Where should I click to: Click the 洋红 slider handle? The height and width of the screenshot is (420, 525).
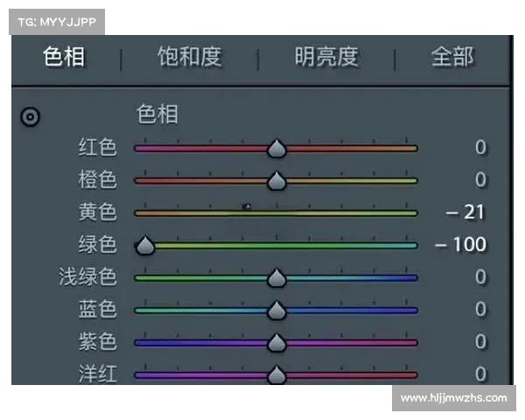[276, 374]
